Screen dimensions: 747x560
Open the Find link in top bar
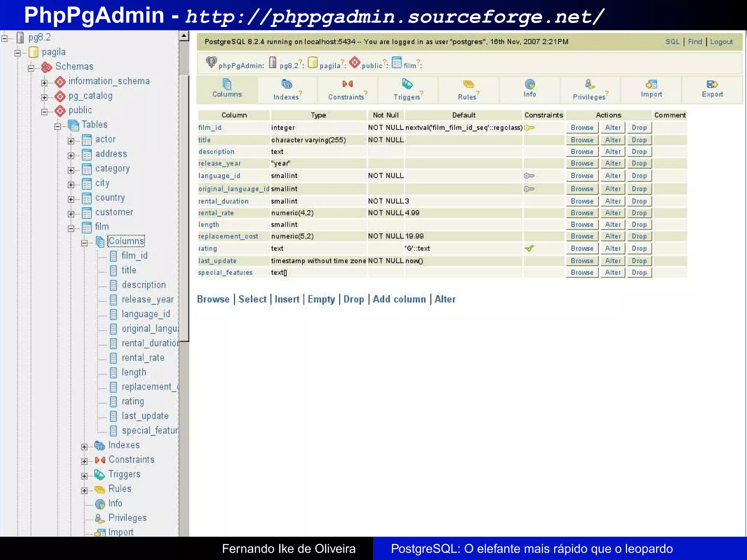(695, 42)
